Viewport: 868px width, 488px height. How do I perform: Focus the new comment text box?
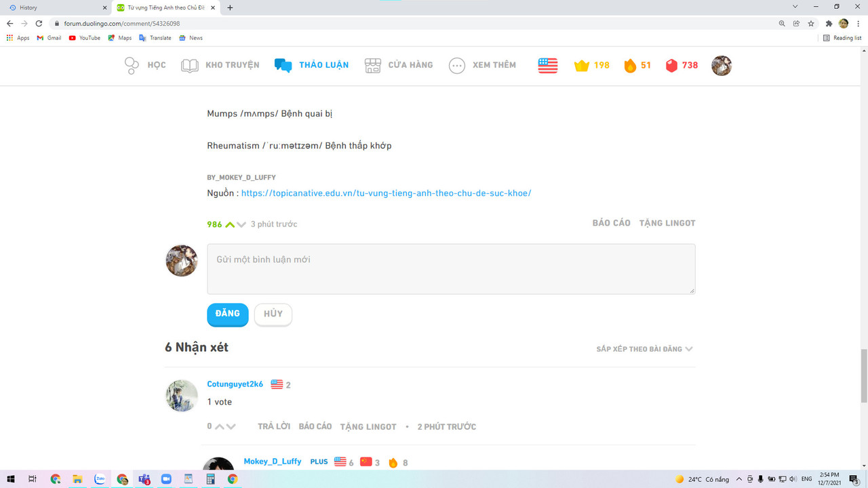pos(451,269)
